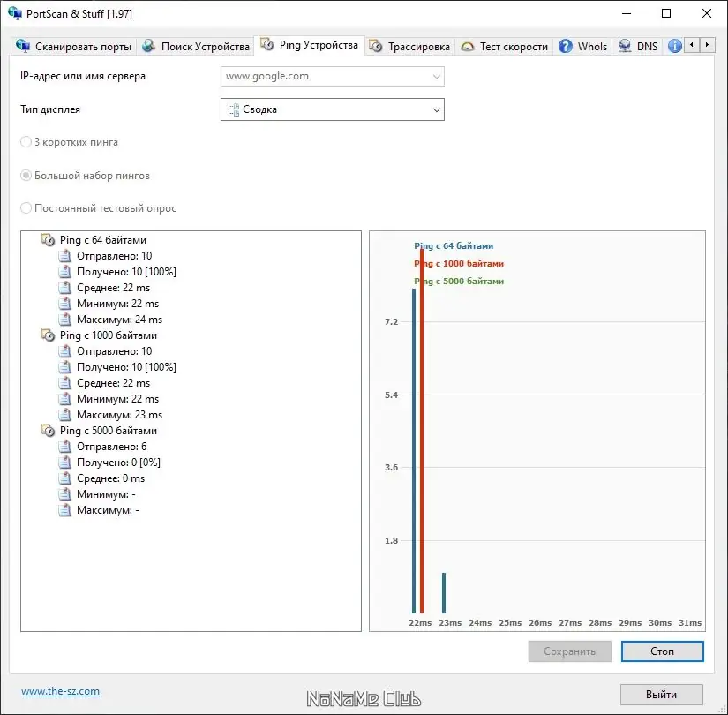Select row Минимум: 22 ms under 64 bytes
The image size is (728, 715).
coord(117,304)
